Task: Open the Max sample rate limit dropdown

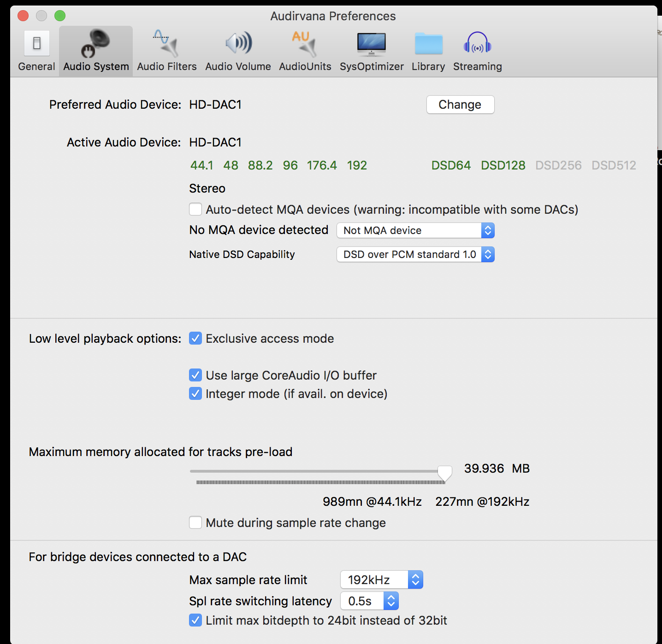Action: pyautogui.click(x=382, y=580)
